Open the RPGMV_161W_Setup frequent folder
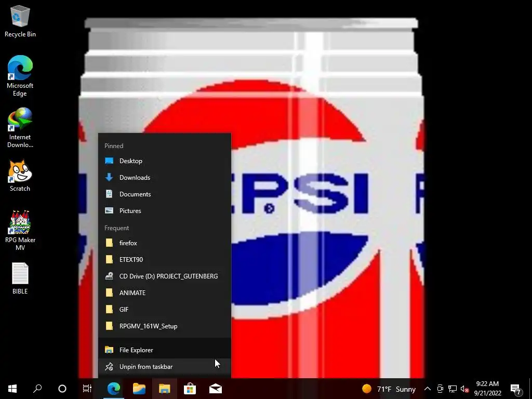 coord(165,326)
